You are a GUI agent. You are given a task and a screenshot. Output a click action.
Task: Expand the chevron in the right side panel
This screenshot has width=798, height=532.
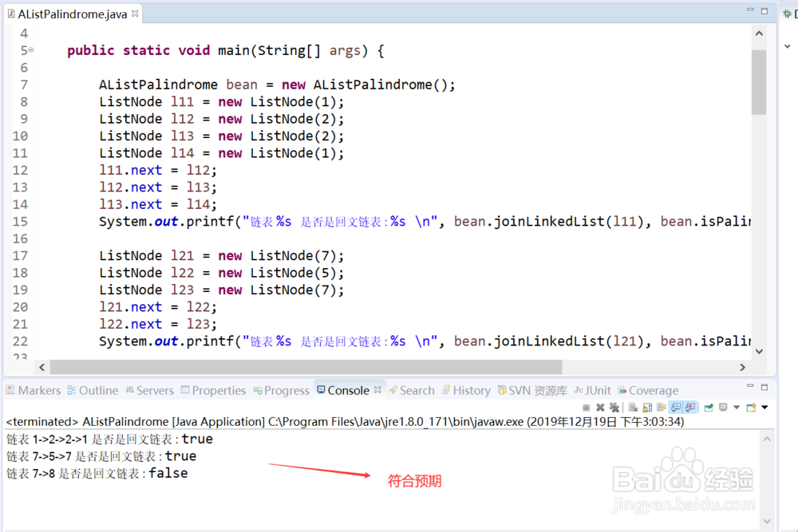[x=788, y=46]
